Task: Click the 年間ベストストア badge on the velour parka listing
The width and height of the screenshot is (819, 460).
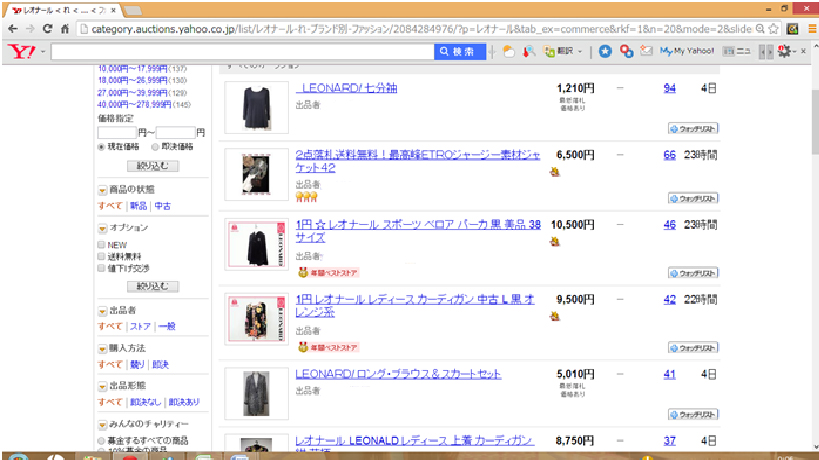Action: tap(328, 273)
